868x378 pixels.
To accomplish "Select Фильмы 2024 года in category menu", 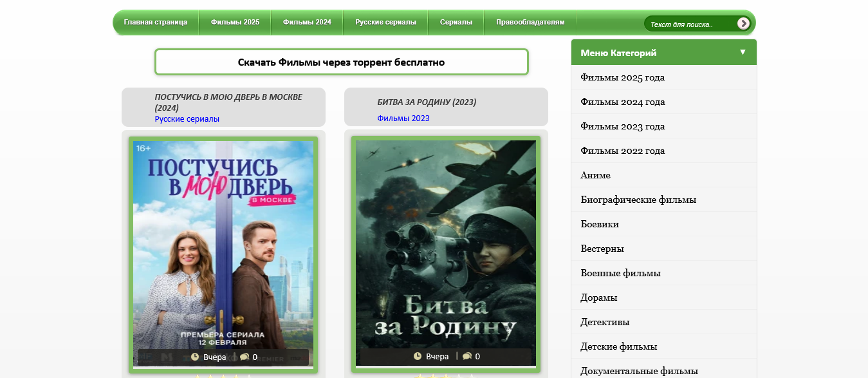I will coord(664,102).
